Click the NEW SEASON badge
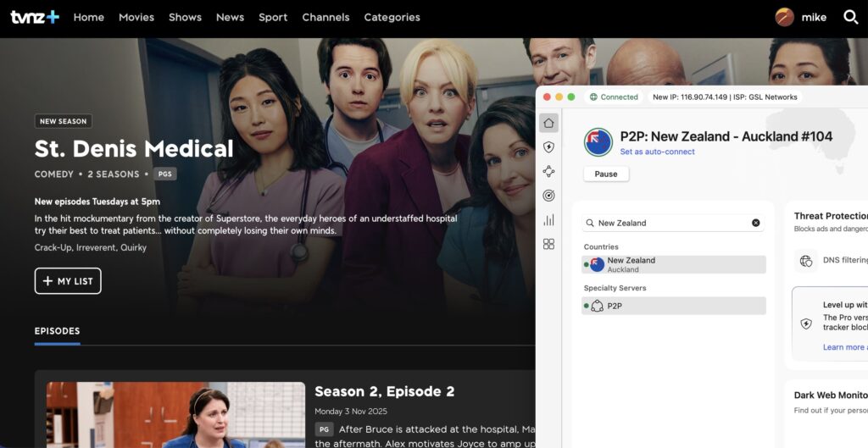Screen dimensions: 868x448 click(x=63, y=121)
